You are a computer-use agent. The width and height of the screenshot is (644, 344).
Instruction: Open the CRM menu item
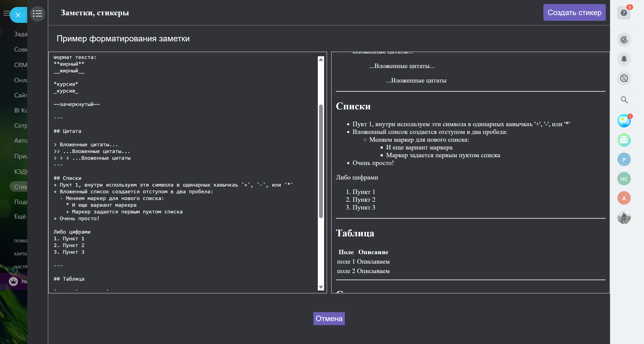[21, 65]
